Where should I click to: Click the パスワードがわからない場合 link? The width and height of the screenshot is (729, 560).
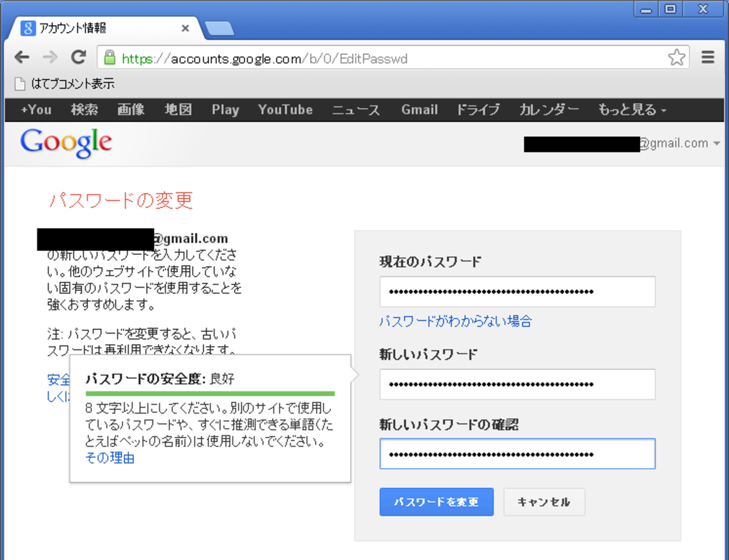pyautogui.click(x=455, y=321)
